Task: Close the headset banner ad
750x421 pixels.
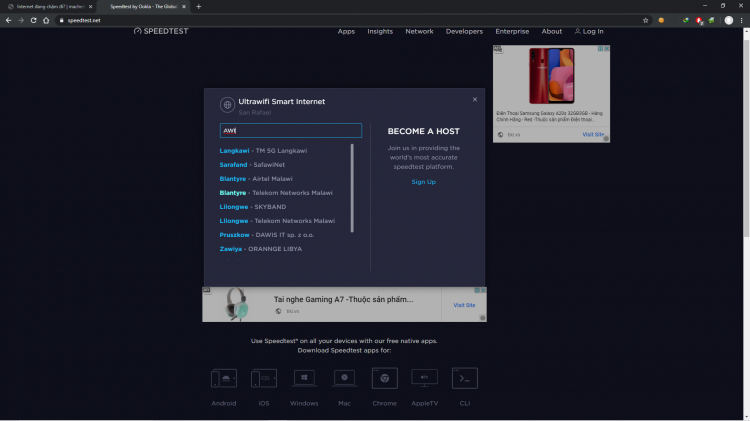Action: click(483, 290)
